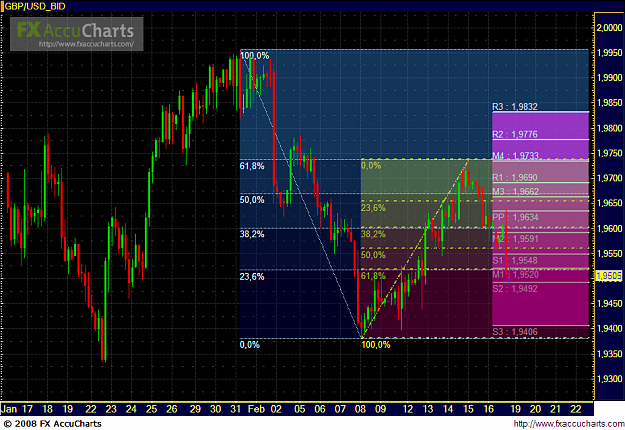Click the white 23,6% Fibonacci label
Screen dimensions: 625x430
point(252,276)
